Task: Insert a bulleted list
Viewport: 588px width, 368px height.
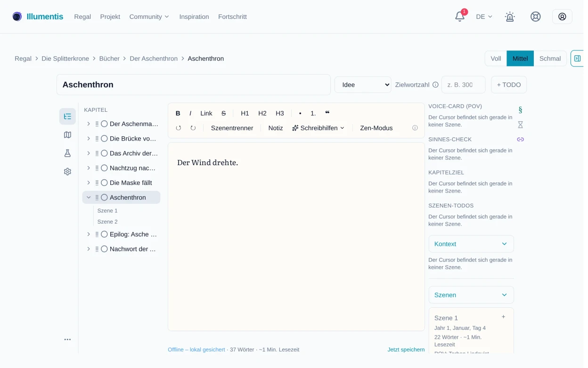Action: coord(300,113)
